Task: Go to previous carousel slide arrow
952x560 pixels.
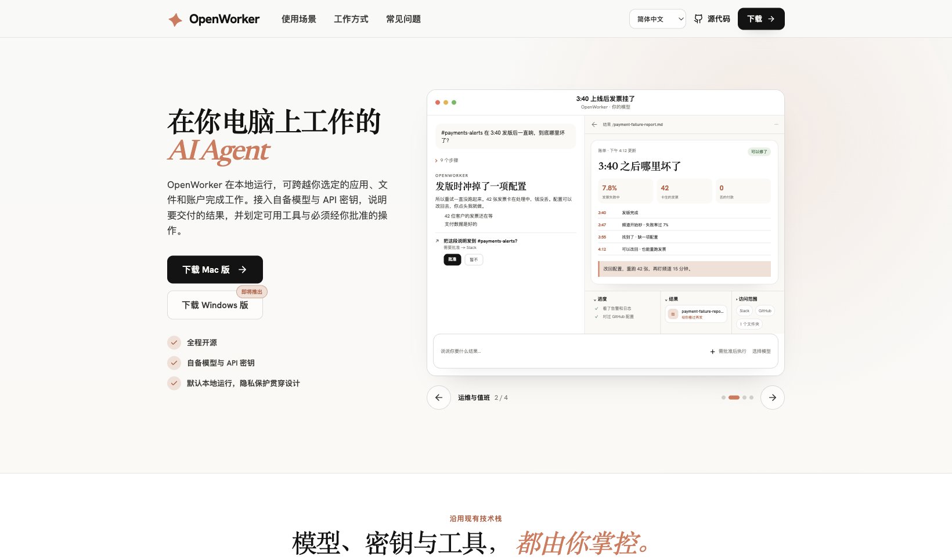Action: pyautogui.click(x=439, y=398)
